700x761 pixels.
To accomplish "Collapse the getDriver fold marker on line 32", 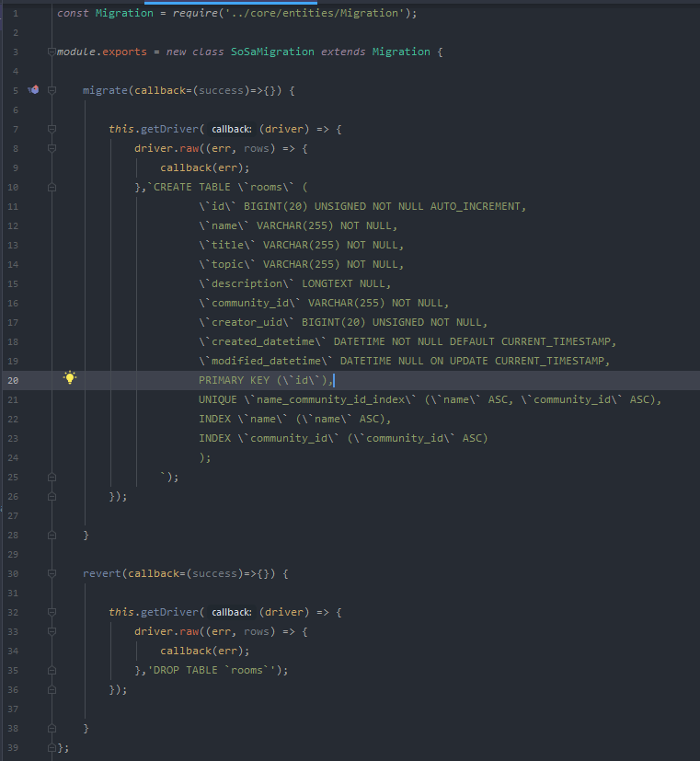I will pos(52,612).
